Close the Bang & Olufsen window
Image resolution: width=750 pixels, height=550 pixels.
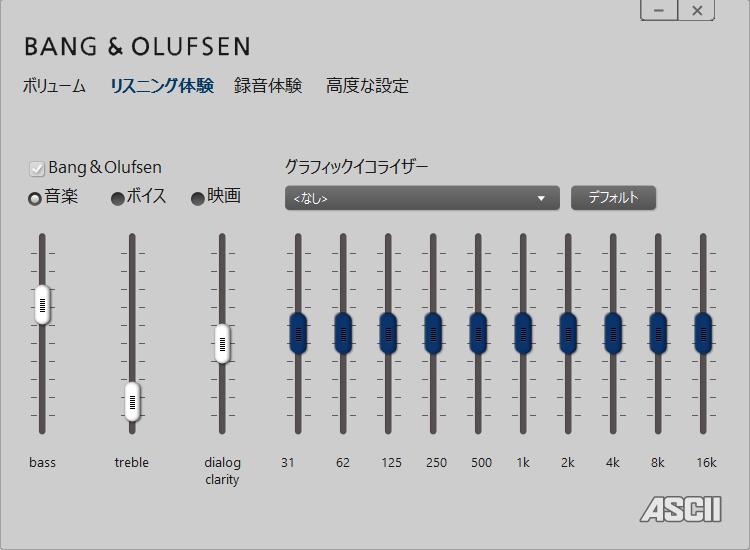pyautogui.click(x=696, y=10)
